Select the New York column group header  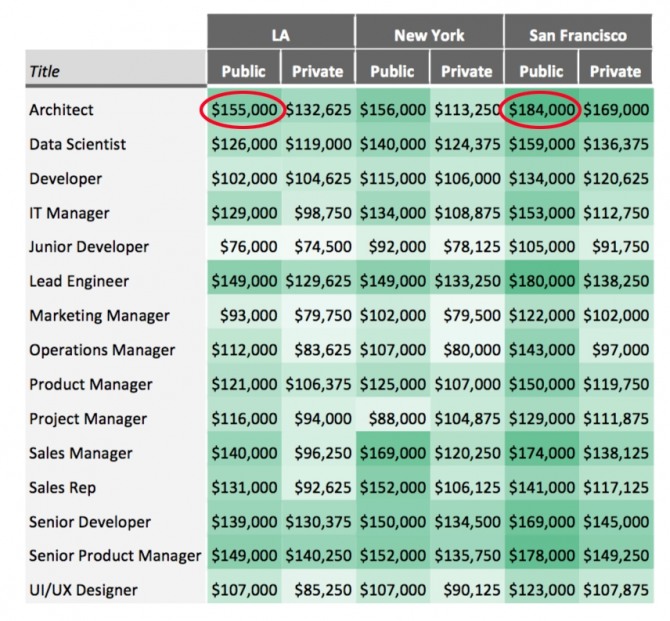click(429, 35)
